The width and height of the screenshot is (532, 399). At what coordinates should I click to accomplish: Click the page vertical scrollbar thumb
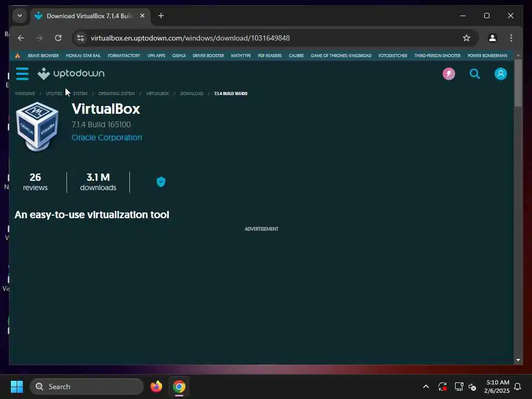[x=518, y=83]
